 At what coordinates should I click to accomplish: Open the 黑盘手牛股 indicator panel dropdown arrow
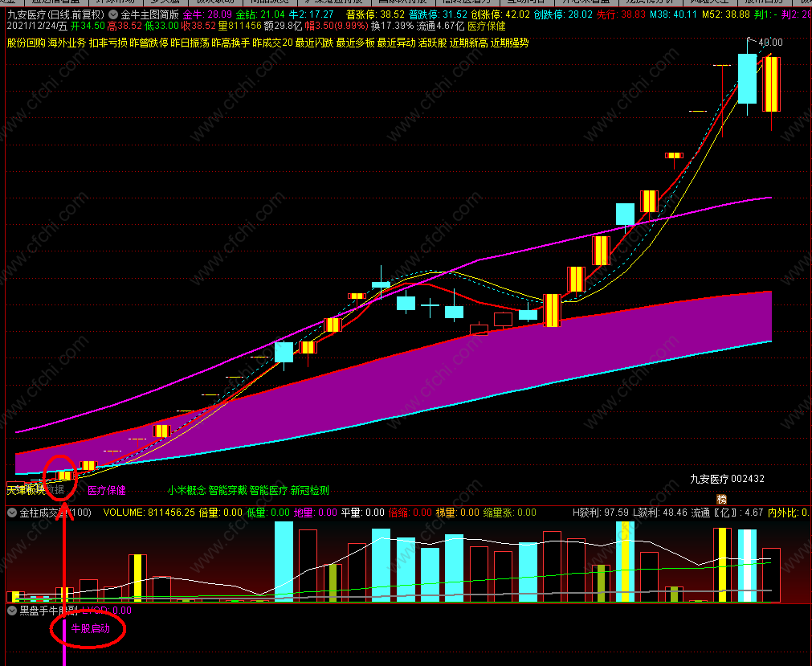click(x=12, y=611)
